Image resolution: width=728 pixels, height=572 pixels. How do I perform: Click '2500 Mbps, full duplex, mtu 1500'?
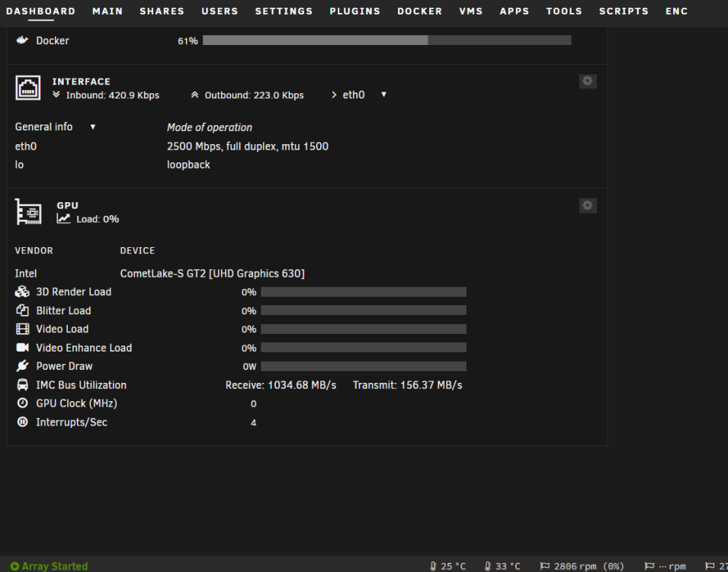coord(248,146)
